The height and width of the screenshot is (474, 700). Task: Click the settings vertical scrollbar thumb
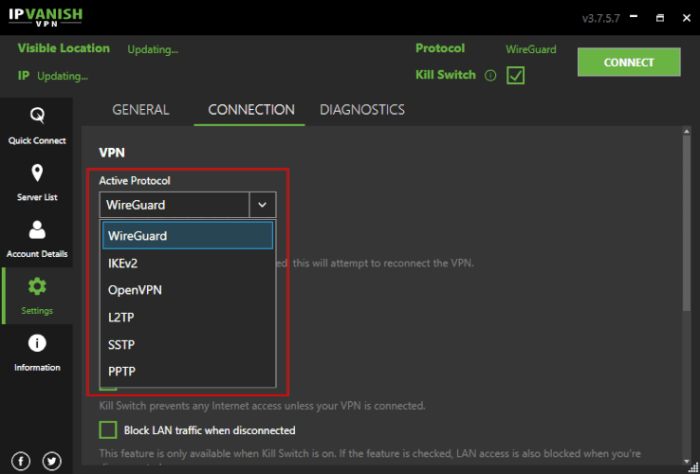[x=687, y=223]
